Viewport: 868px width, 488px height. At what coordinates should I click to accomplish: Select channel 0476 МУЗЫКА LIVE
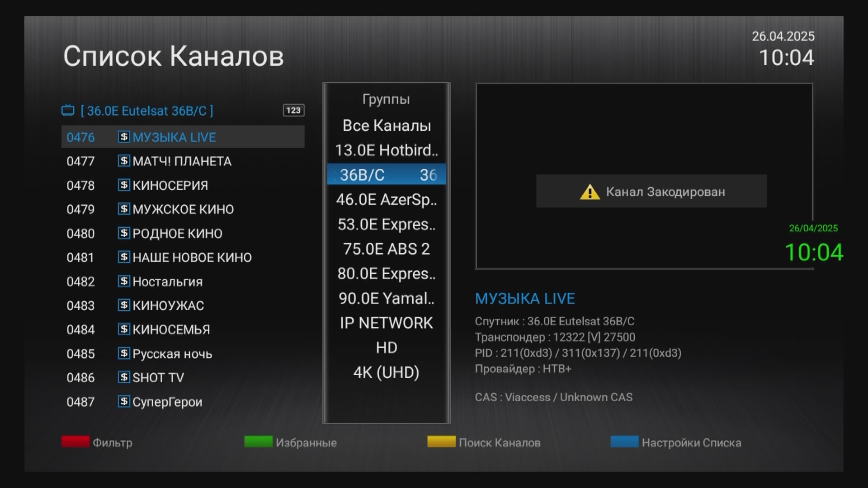183,137
